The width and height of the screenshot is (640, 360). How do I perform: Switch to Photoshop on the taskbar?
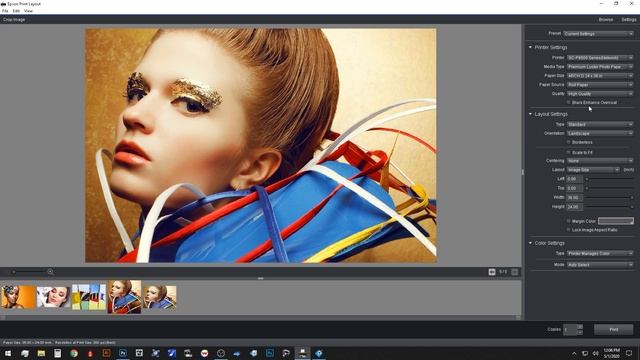[122, 353]
